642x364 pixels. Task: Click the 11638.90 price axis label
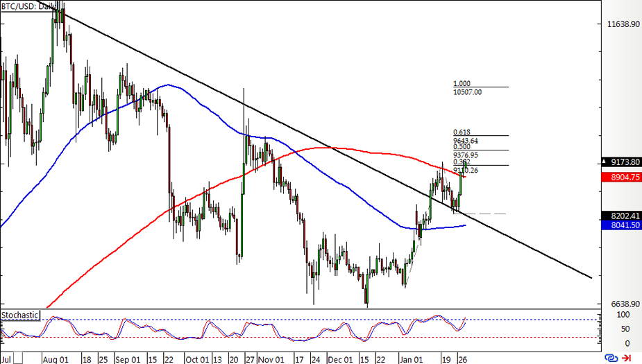(x=623, y=24)
